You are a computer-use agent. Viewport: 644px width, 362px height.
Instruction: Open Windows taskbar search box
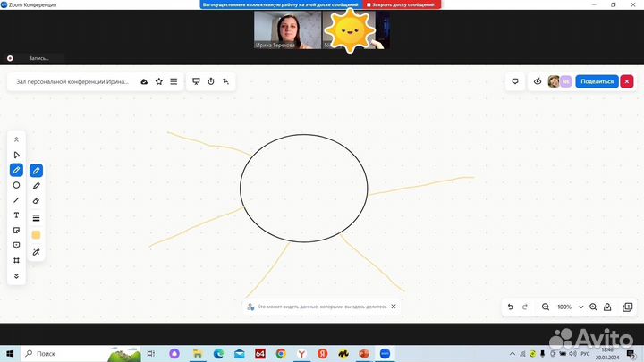73,354
